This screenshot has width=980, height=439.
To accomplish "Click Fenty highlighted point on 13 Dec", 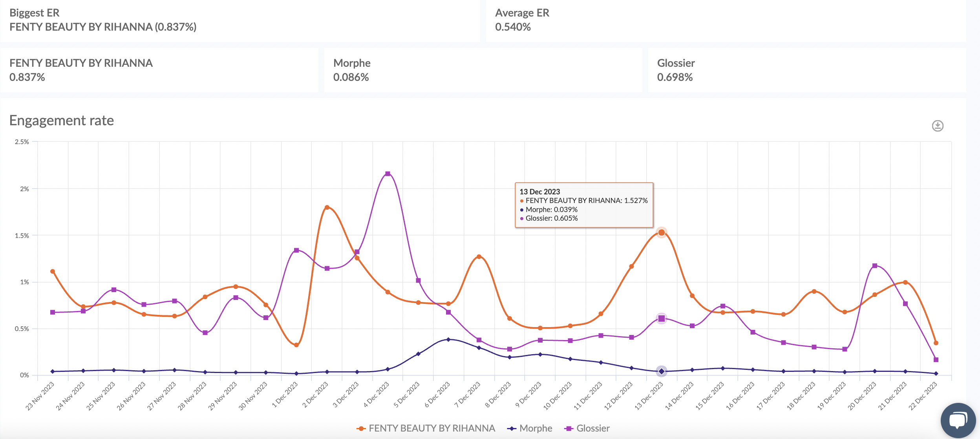I will [661, 233].
